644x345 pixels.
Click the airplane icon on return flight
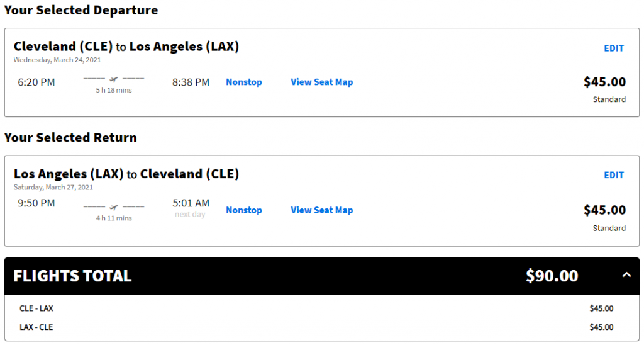[114, 207]
